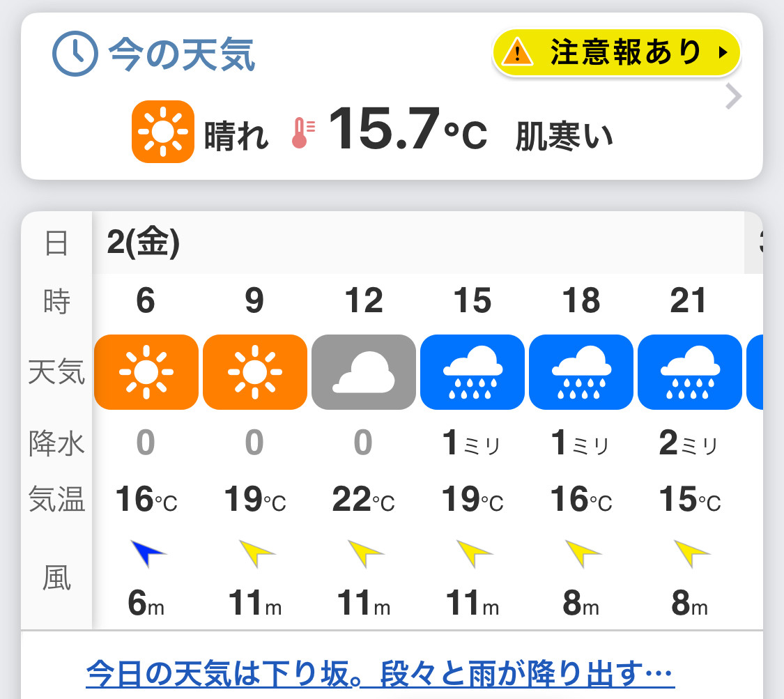Tap the blue wind arrow at 6時
The image size is (784, 699).
point(148,553)
